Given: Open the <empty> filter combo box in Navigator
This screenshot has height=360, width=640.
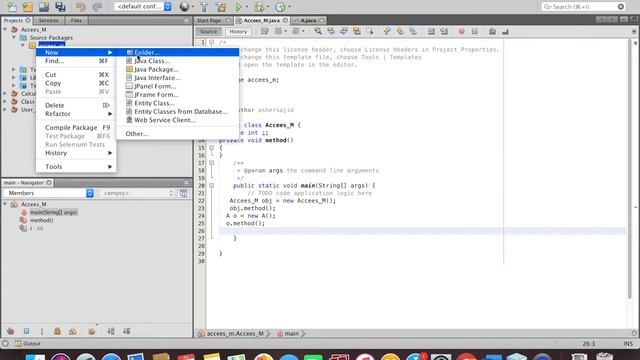Looking at the screenshot, I should (138, 193).
